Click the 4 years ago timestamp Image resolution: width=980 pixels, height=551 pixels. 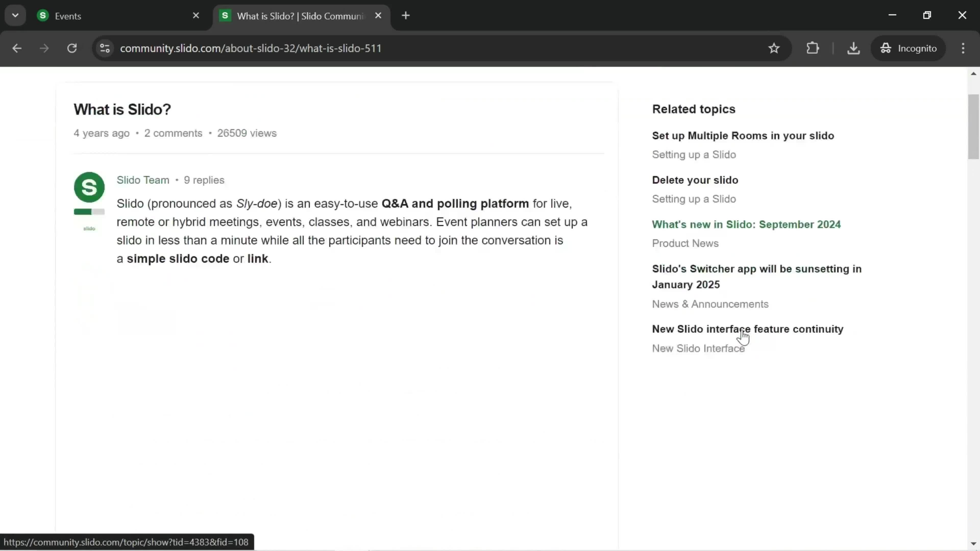coord(101,133)
